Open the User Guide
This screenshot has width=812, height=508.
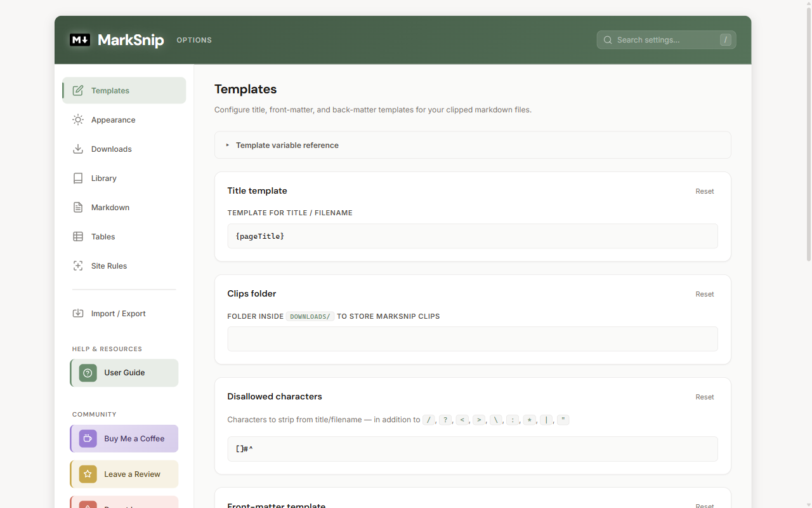(124, 373)
